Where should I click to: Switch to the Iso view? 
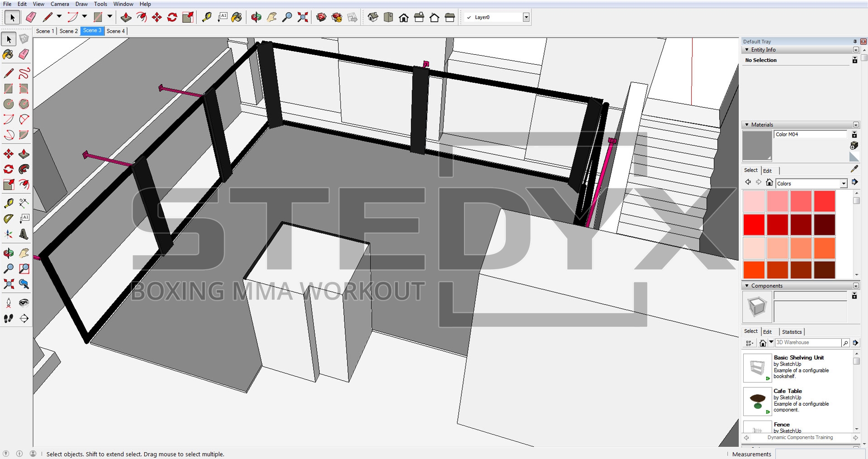373,17
